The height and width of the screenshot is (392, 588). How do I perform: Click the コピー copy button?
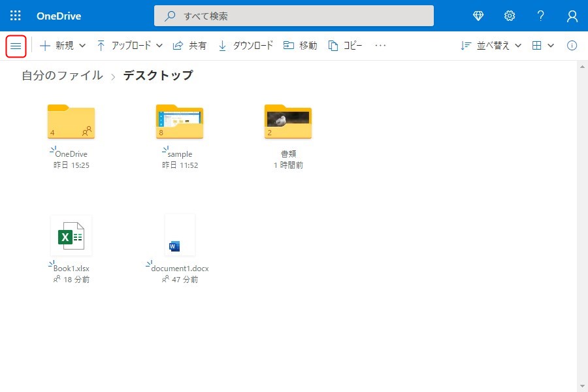coord(345,46)
